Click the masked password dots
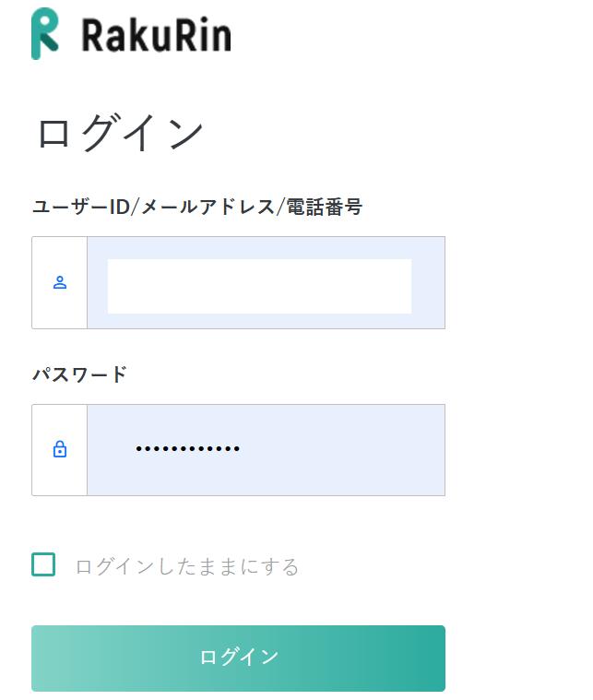The width and height of the screenshot is (593, 700). [x=188, y=448]
